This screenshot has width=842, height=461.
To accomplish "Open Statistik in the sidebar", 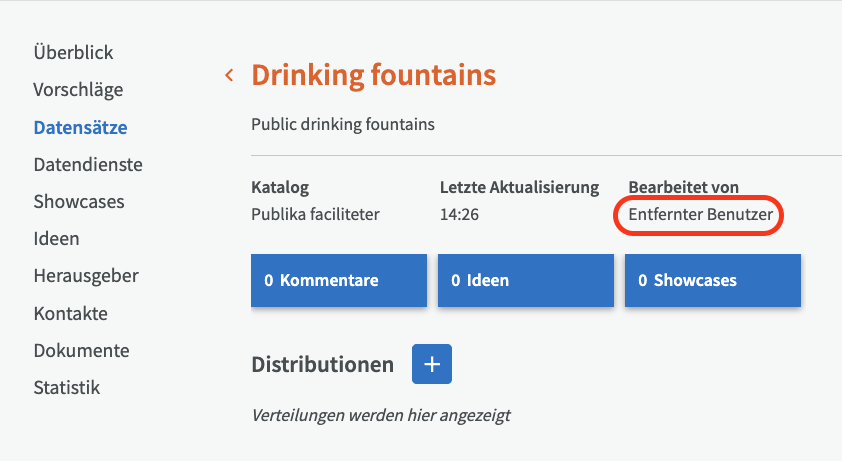I will click(x=66, y=387).
